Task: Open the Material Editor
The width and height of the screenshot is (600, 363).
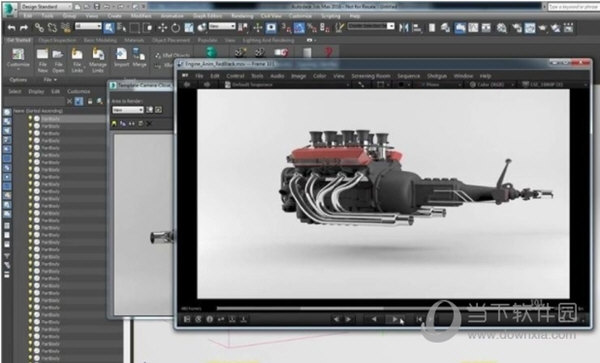Action: (x=502, y=28)
